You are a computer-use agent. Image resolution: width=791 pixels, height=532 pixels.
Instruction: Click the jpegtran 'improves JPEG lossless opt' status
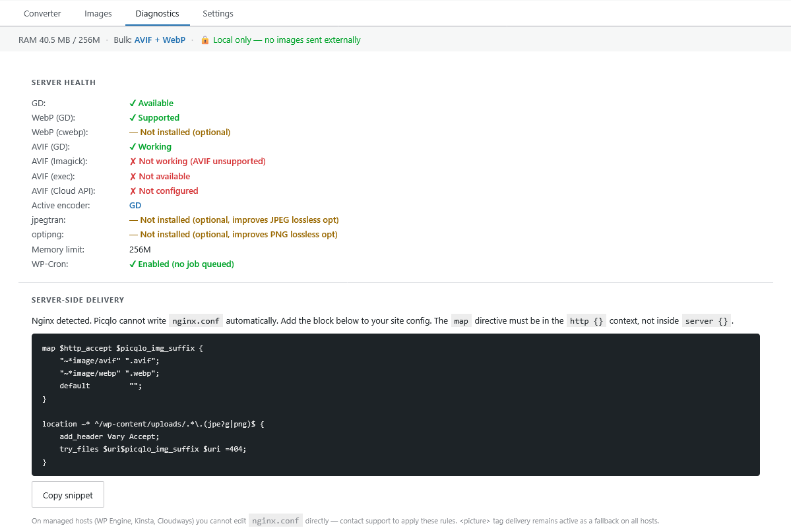[x=234, y=220]
